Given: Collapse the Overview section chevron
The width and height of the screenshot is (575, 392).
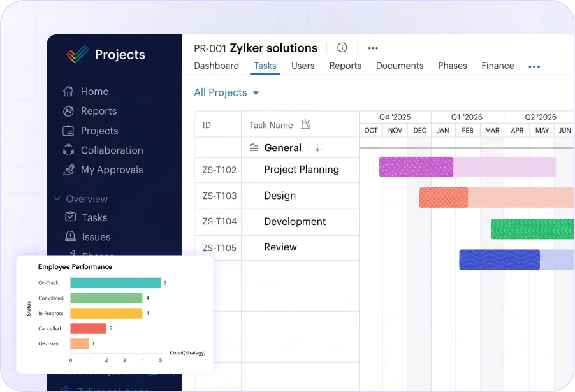Looking at the screenshot, I should coord(57,198).
